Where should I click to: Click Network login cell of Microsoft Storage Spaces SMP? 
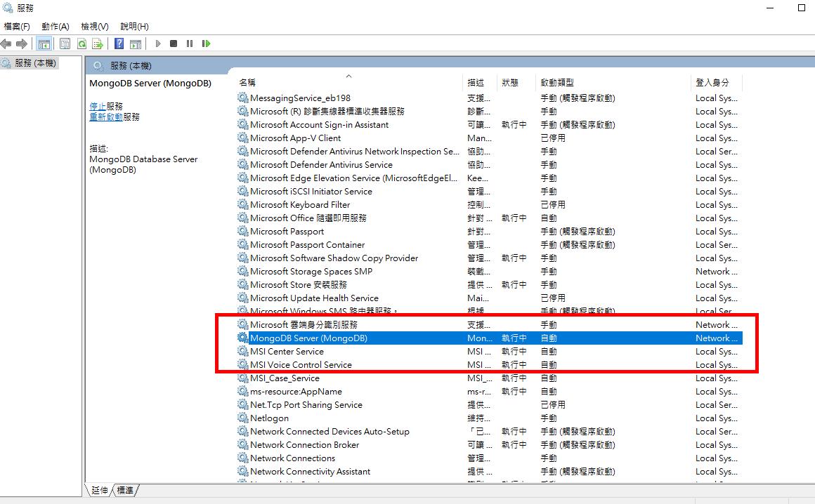pyautogui.click(x=716, y=271)
